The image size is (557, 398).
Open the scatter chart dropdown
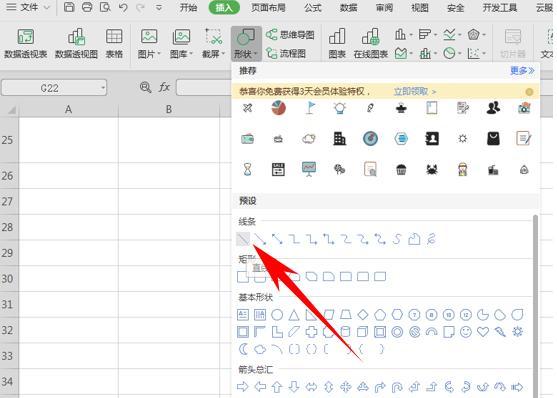476,54
